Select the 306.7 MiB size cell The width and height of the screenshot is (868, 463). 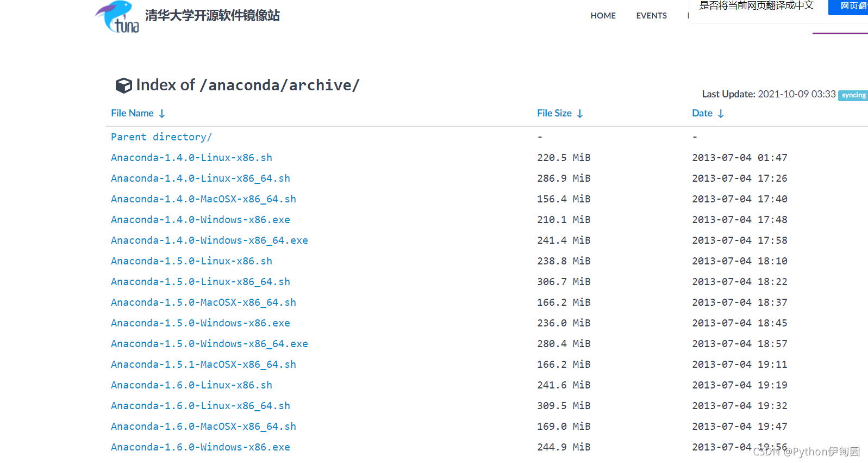coord(564,282)
